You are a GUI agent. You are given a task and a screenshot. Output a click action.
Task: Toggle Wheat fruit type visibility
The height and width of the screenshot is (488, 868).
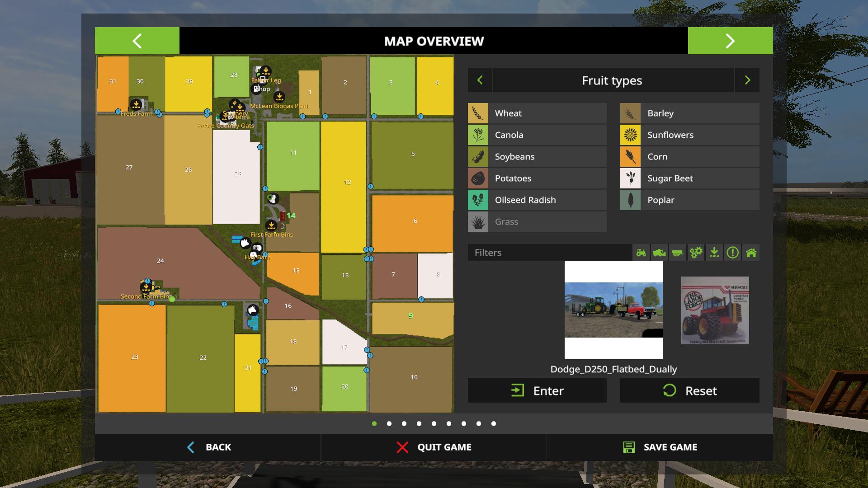(x=537, y=113)
